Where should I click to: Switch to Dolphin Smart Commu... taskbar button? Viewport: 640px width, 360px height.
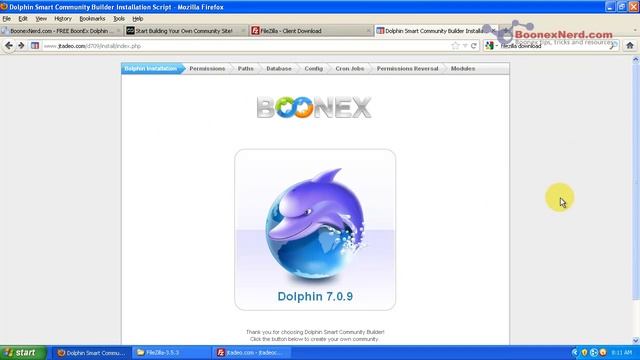pyautogui.click(x=91, y=353)
